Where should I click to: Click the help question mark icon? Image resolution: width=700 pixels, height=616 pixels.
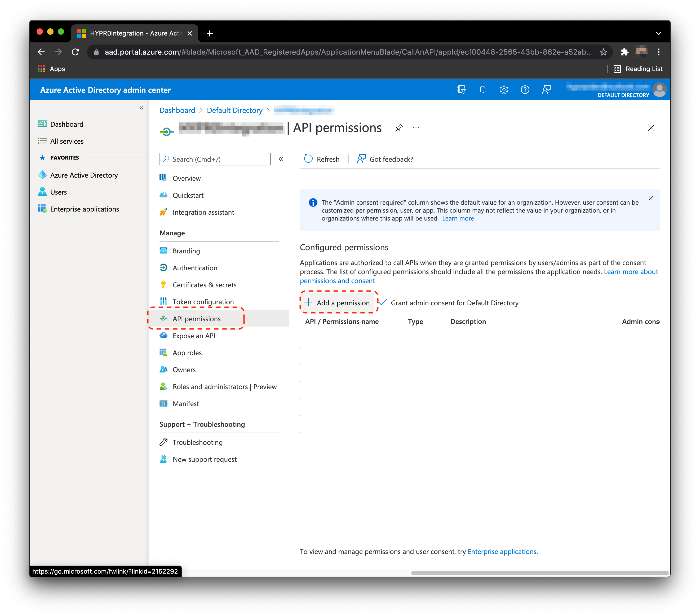(x=525, y=90)
